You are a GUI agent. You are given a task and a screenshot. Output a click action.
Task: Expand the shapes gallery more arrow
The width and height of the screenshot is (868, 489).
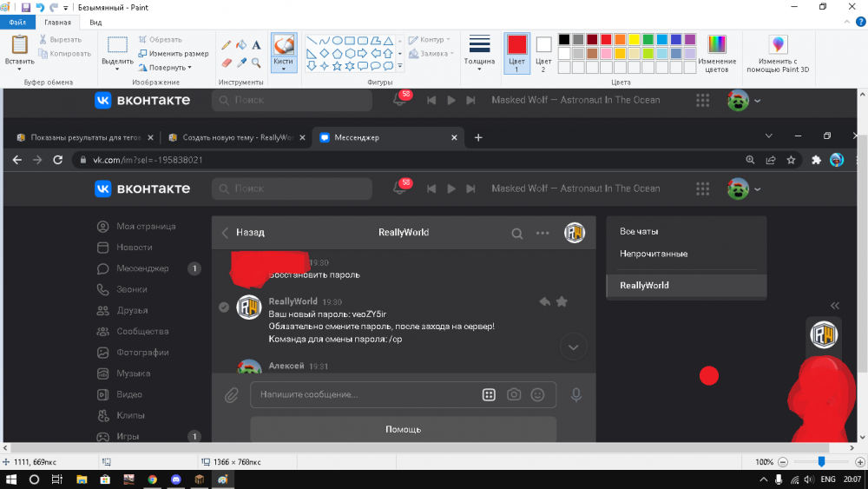pyautogui.click(x=400, y=66)
